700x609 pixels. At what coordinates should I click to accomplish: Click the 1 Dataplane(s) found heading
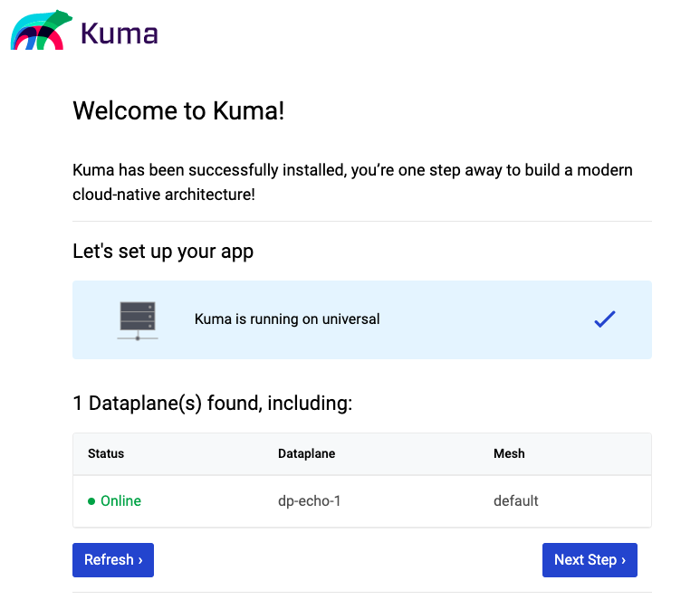(213, 404)
